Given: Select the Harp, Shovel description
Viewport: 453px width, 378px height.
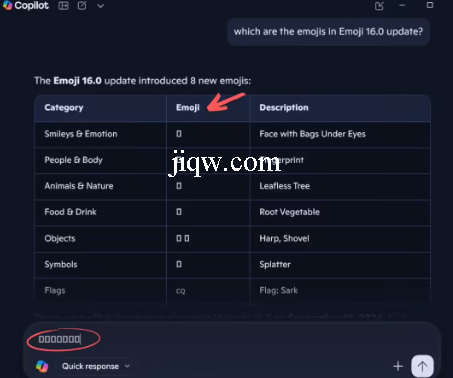Looking at the screenshot, I should coord(284,238).
